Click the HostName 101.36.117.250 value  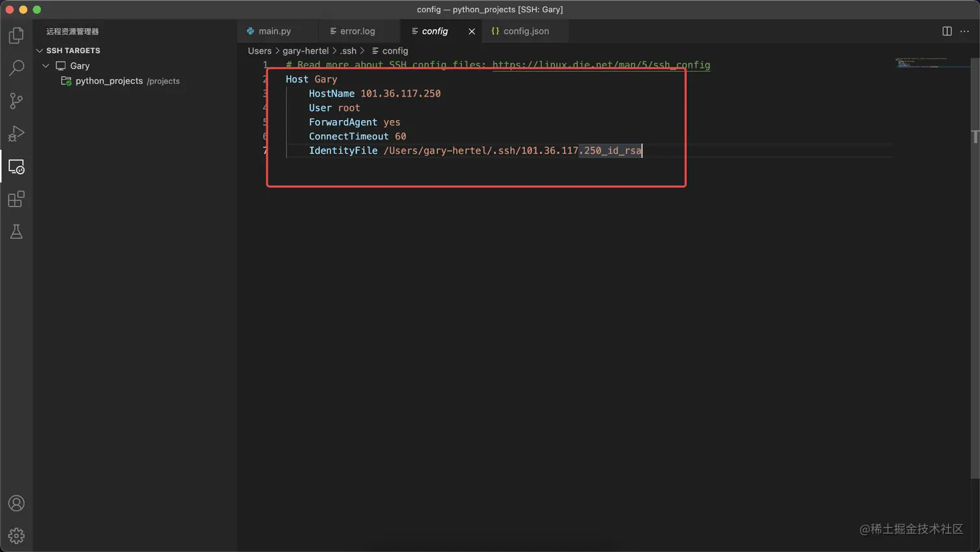(401, 93)
